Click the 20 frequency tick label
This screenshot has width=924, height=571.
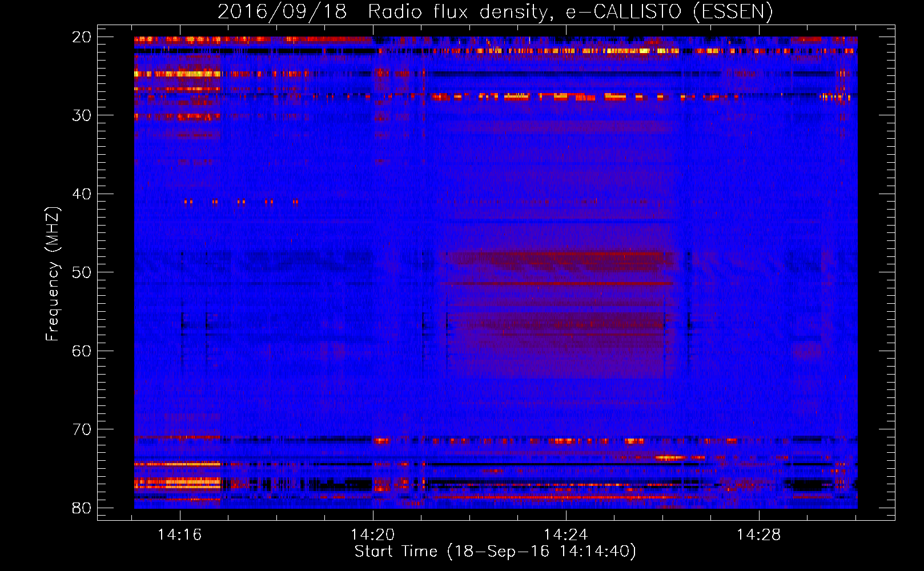(x=82, y=37)
